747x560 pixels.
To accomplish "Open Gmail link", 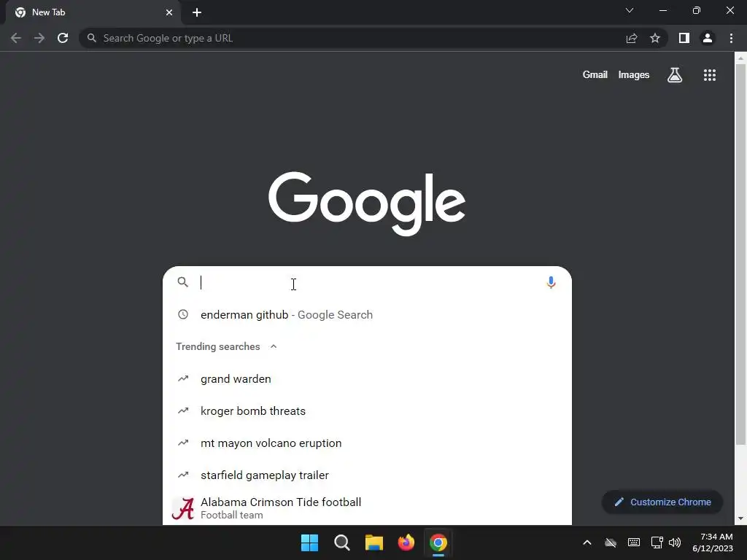I will coord(595,75).
